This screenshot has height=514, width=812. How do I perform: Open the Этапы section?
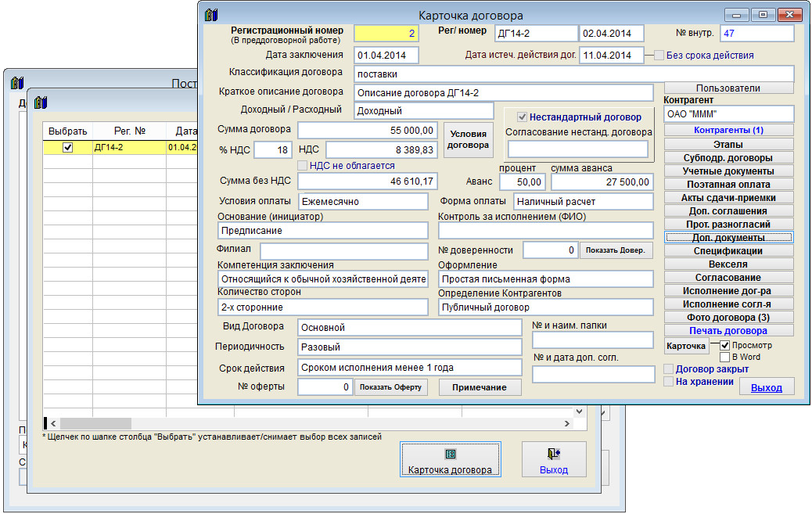click(728, 144)
